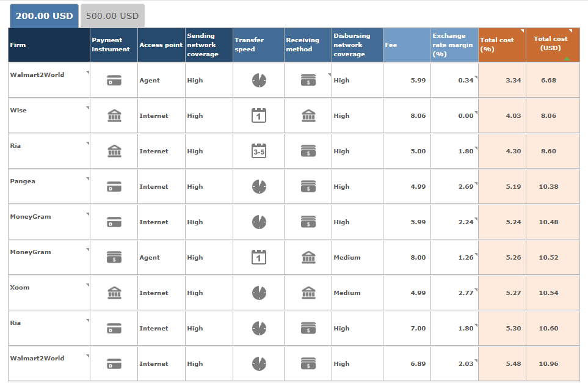Sort by the Fee column header
Viewport: 588px width, 383px height.
click(x=407, y=45)
